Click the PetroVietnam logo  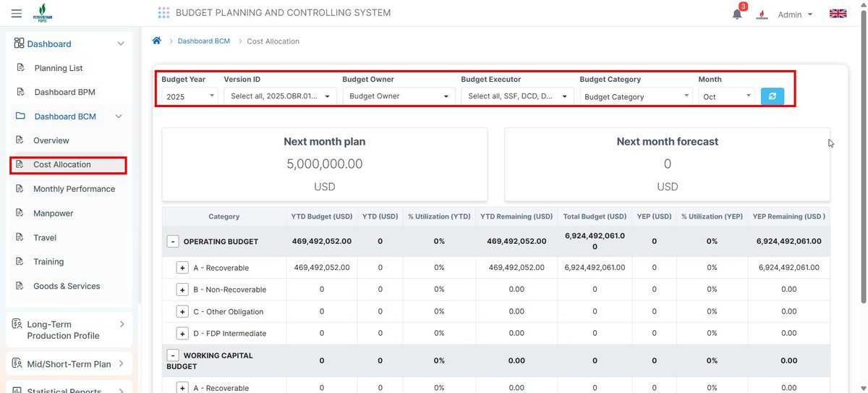41,14
